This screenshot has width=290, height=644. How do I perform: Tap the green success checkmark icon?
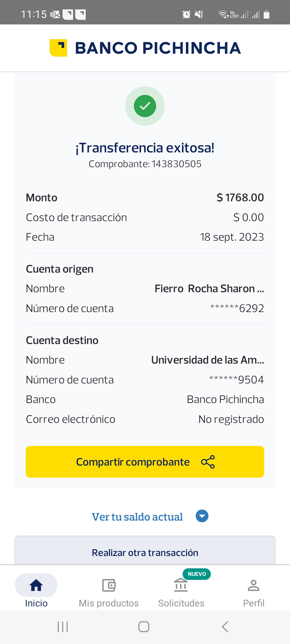coord(145,106)
